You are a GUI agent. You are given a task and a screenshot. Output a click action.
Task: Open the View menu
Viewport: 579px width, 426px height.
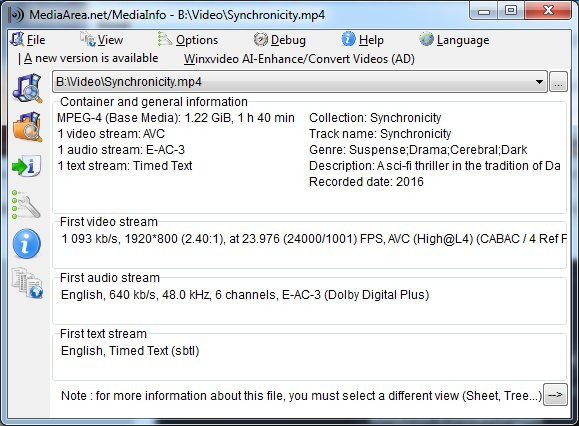110,40
